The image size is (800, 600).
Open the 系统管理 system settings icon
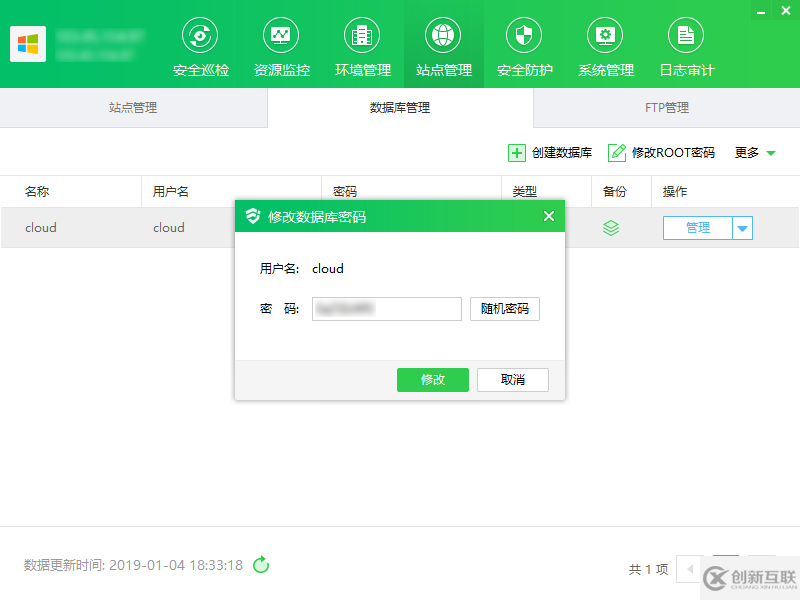coord(605,35)
